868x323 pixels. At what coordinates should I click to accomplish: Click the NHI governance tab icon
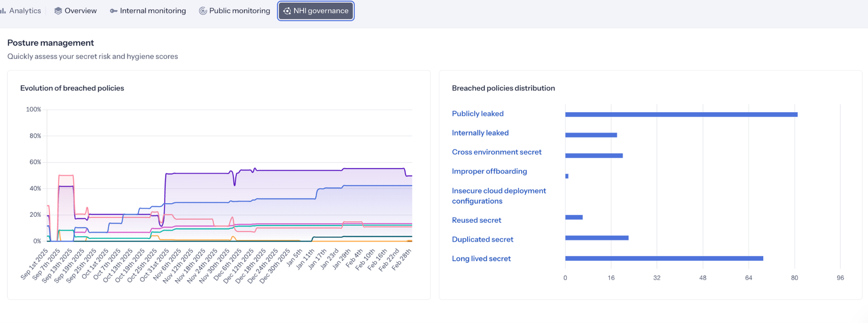tap(287, 11)
